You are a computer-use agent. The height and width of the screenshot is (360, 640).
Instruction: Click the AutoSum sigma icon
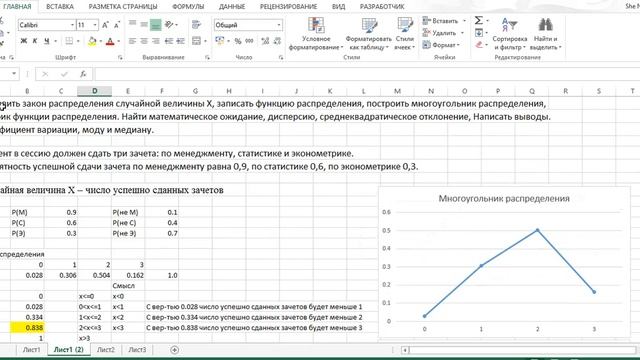click(479, 20)
